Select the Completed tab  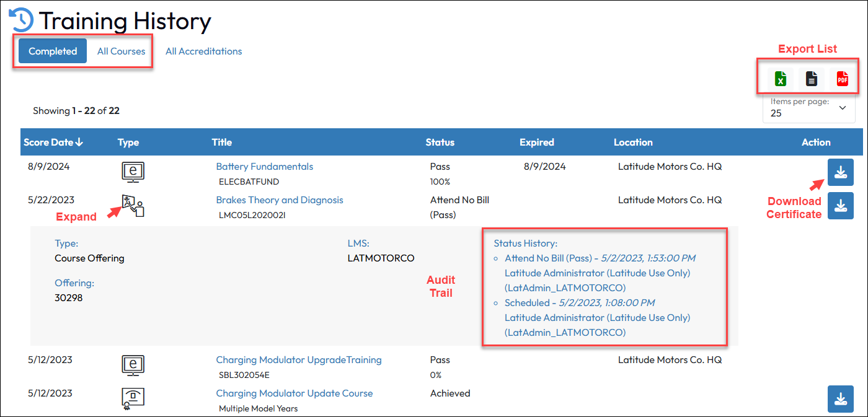[x=53, y=51]
